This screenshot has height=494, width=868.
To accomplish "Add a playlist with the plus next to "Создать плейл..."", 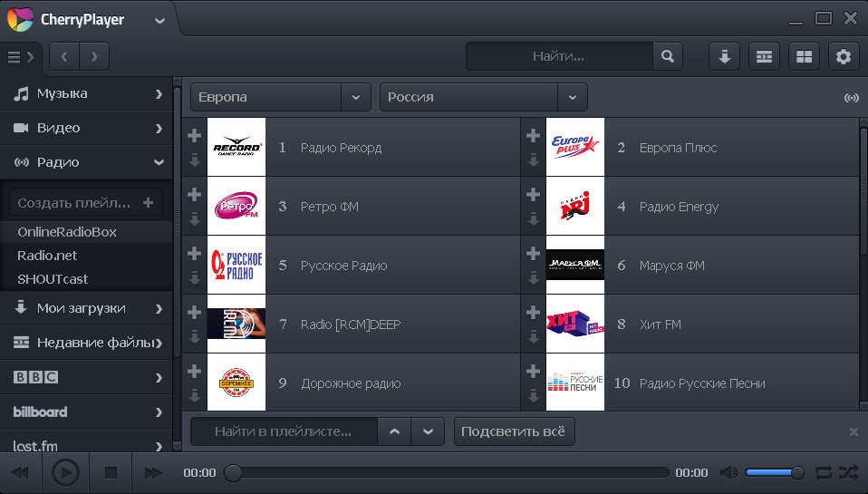I will 148,203.
